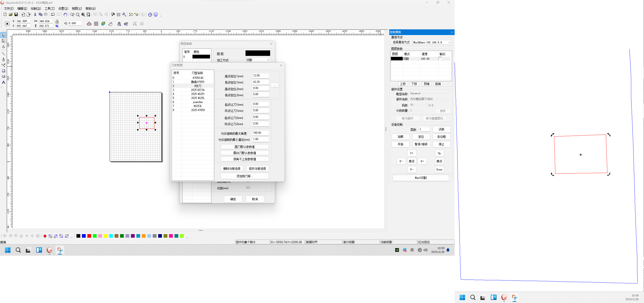644x303 pixels.
Task: Click the Save floppy disk icon
Action: click(x=16, y=14)
